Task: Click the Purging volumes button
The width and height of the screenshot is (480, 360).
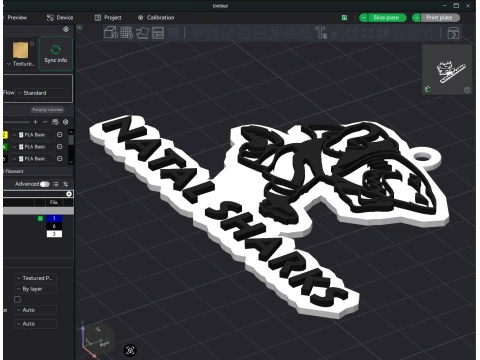Action: [47, 110]
